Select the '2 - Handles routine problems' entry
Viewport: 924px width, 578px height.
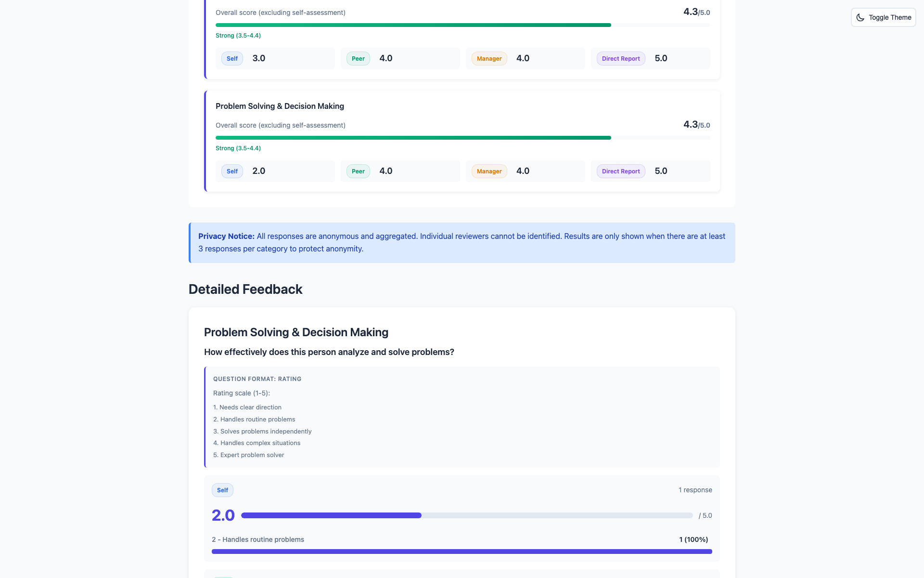coord(258,539)
